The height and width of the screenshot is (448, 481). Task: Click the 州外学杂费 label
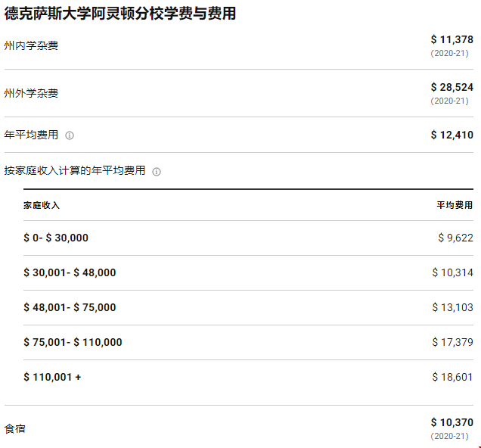click(x=31, y=93)
